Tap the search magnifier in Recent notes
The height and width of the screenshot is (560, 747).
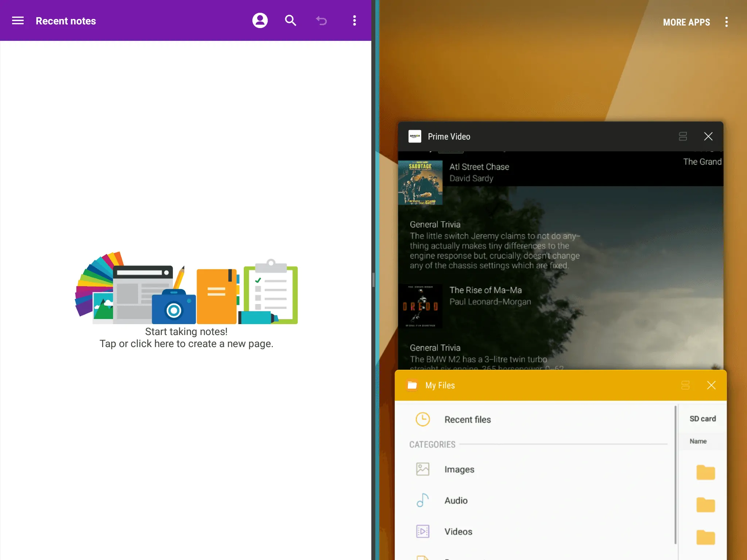pos(291,21)
